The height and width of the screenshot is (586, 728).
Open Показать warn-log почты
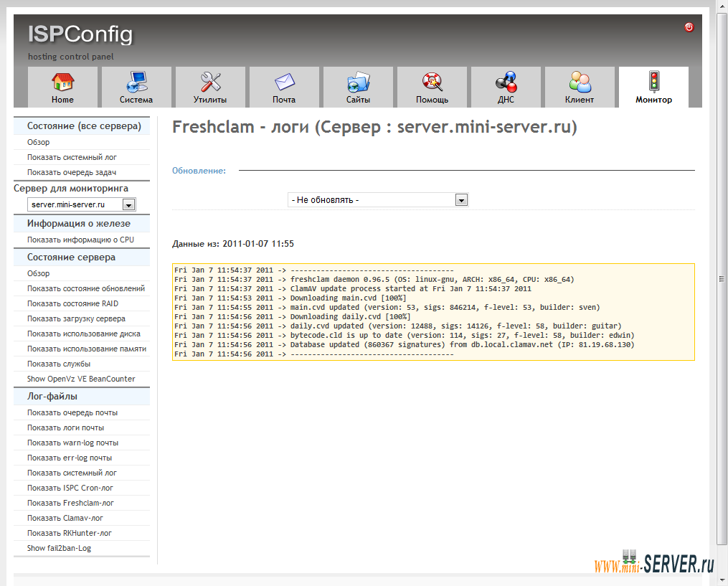pyautogui.click(x=73, y=443)
